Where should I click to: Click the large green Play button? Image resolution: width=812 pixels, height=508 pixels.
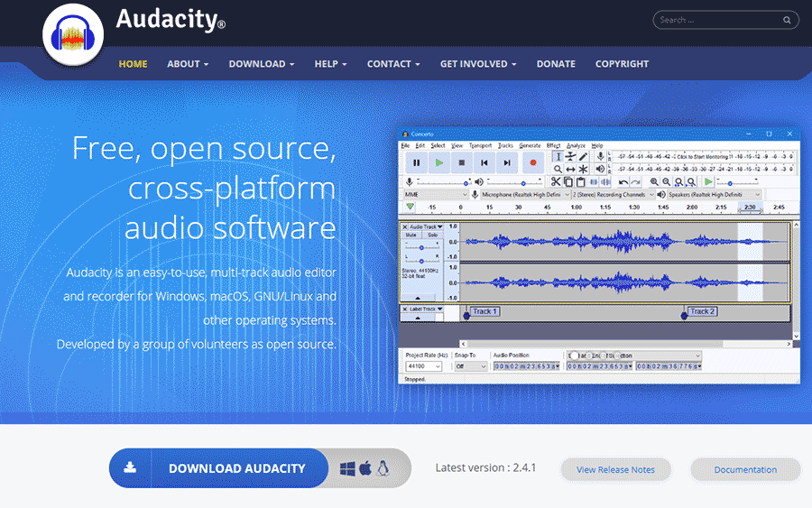439,162
